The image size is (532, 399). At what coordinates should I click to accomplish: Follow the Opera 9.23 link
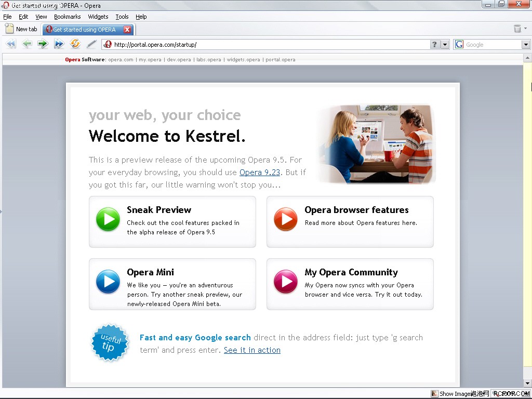click(x=260, y=172)
